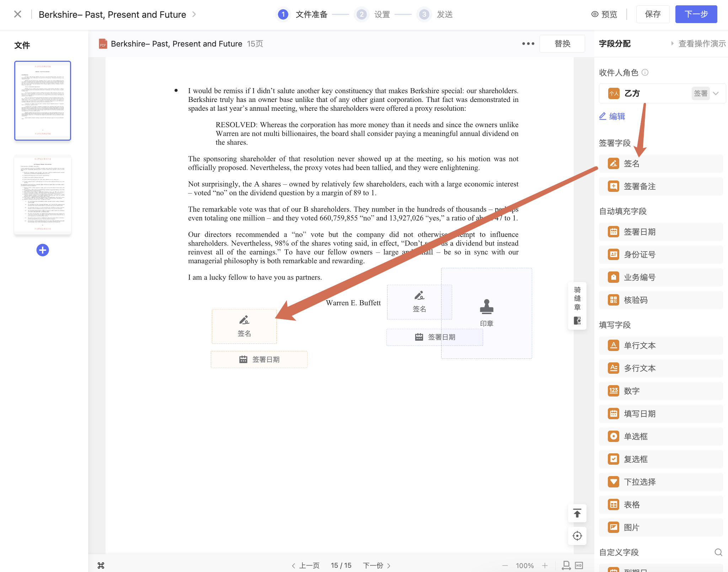Screen dimensions: 728x572
Task: Click the 下一步 button
Action: [696, 14]
